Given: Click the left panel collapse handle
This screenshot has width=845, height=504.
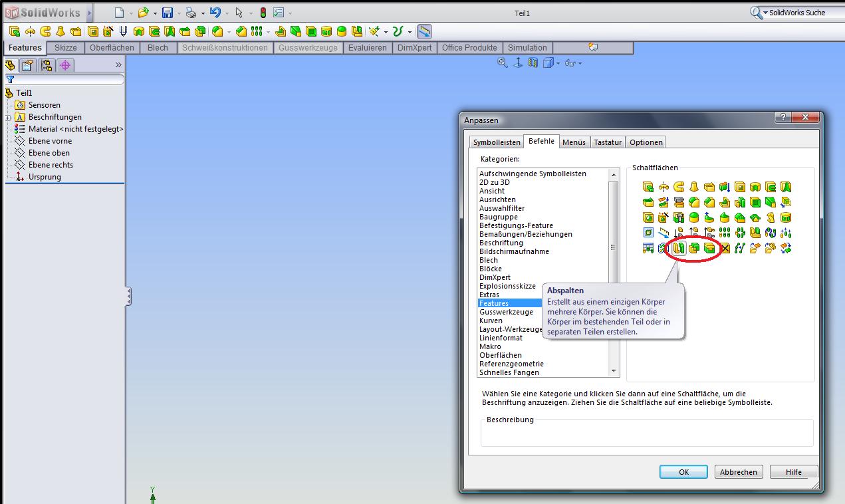Looking at the screenshot, I should [128, 297].
